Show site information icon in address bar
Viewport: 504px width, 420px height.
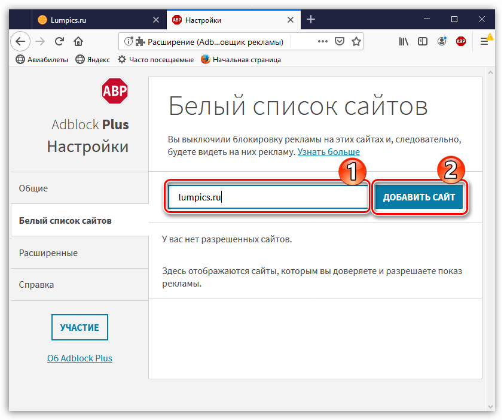pos(129,41)
